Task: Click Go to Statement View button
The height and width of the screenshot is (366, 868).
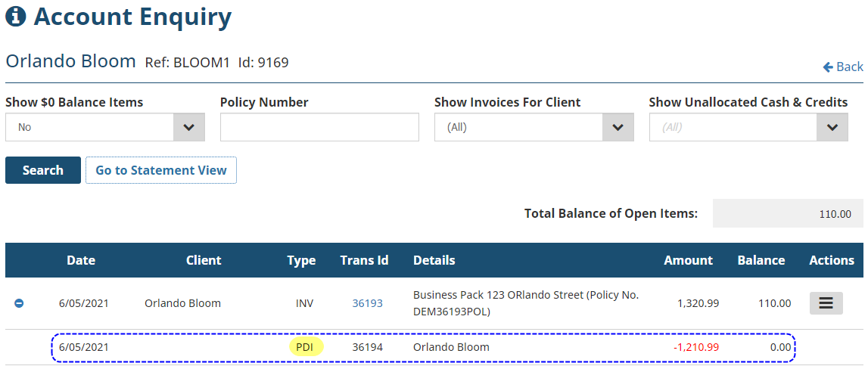Action: click(x=161, y=170)
